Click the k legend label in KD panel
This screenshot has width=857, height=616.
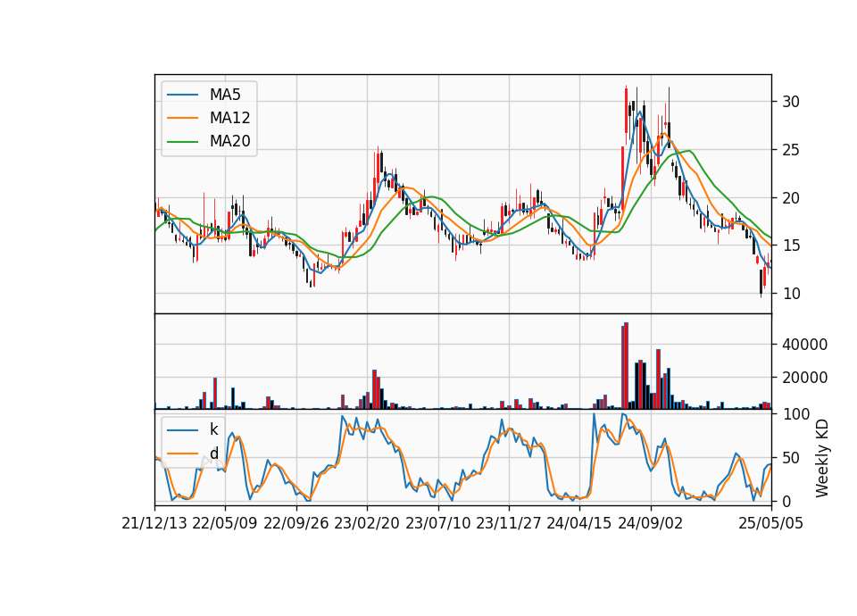click(x=213, y=429)
